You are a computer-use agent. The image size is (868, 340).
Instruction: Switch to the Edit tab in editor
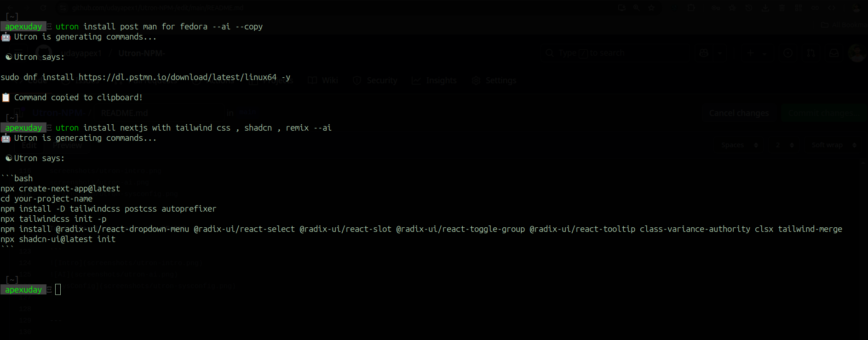pos(29,145)
